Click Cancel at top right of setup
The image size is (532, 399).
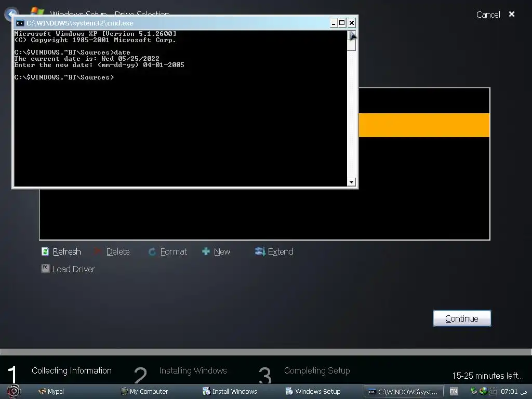pos(488,15)
